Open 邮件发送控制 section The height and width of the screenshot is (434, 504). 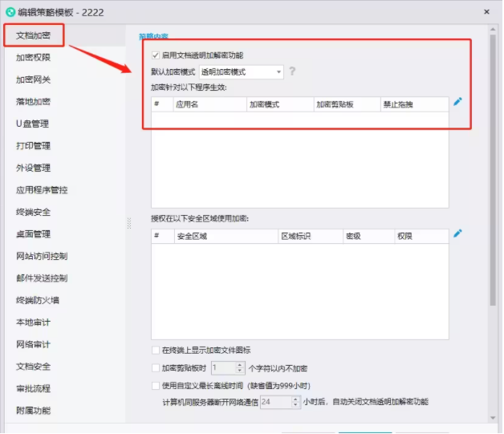coord(42,278)
